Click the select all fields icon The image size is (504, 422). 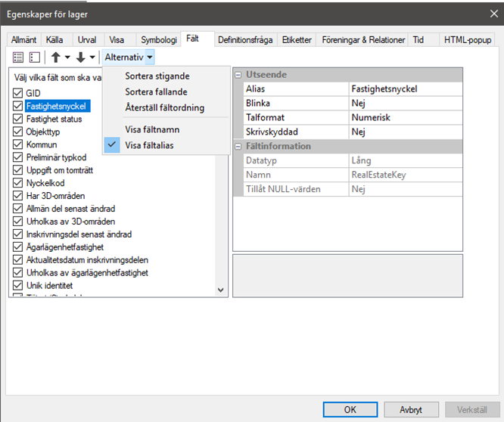19,57
